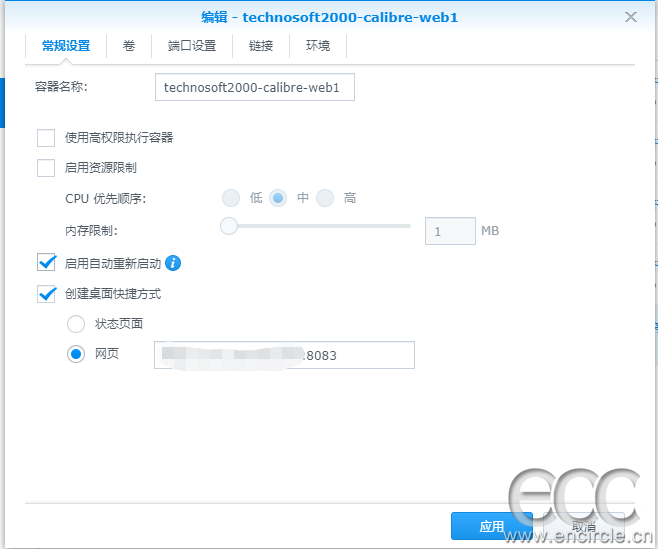Choose 中 CPU priority radio
Viewport: 658px width, 549px height.
pyautogui.click(x=278, y=198)
